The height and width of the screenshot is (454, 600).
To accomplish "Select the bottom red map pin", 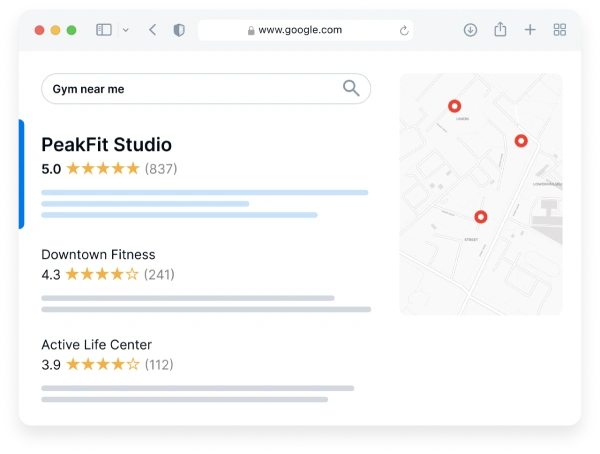I will pos(480,217).
